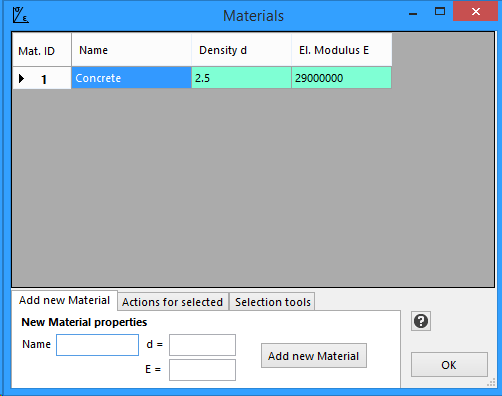502x396 pixels.
Task: Open help with the question mark icon
Action: point(421,321)
